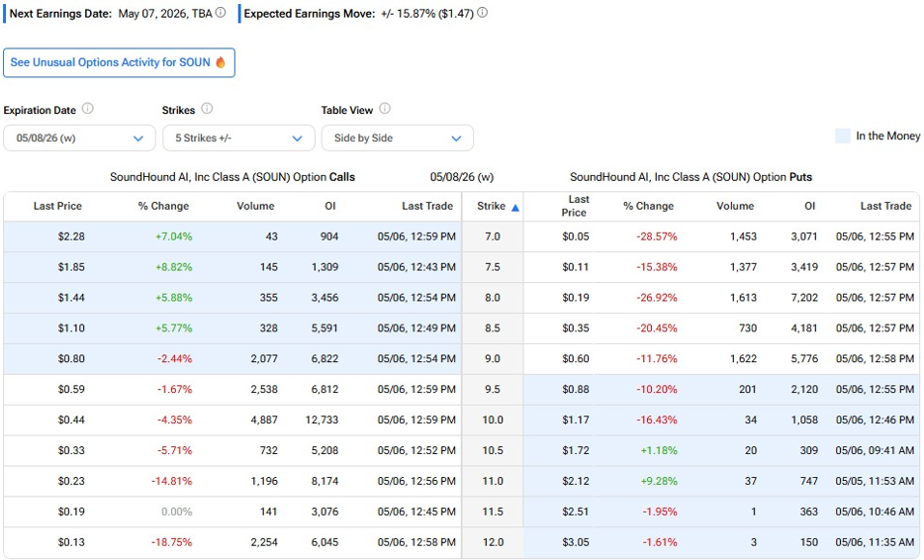Sort puts by Last Trade column header
The height and width of the screenshot is (560, 924).
click(885, 206)
